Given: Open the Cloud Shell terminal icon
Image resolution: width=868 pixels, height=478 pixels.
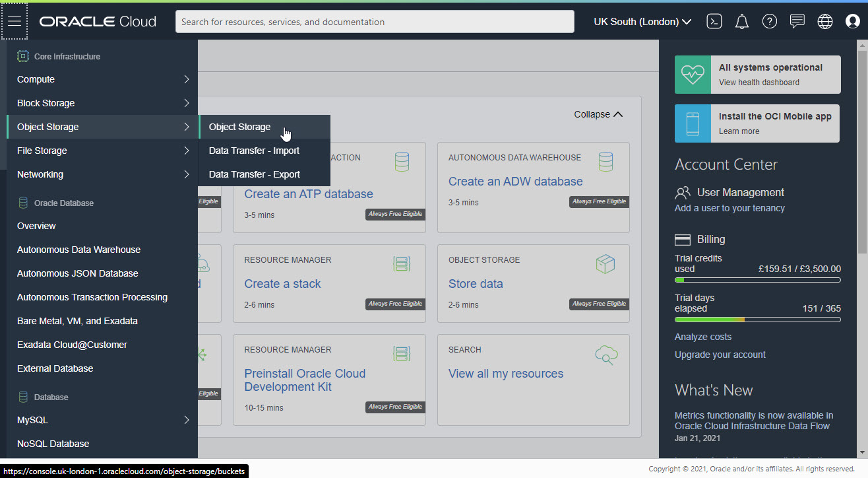Looking at the screenshot, I should pyautogui.click(x=714, y=21).
